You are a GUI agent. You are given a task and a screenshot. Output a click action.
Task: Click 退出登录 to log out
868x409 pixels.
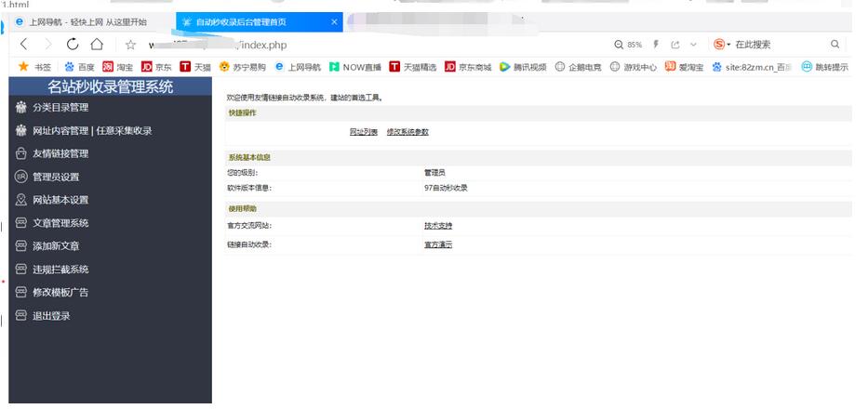(x=51, y=315)
